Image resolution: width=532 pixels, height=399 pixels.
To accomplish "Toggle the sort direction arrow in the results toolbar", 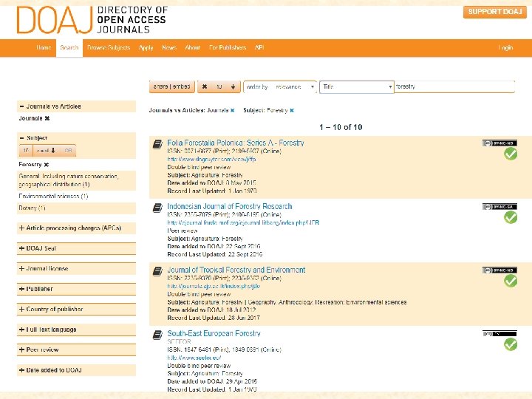I will point(233,87).
